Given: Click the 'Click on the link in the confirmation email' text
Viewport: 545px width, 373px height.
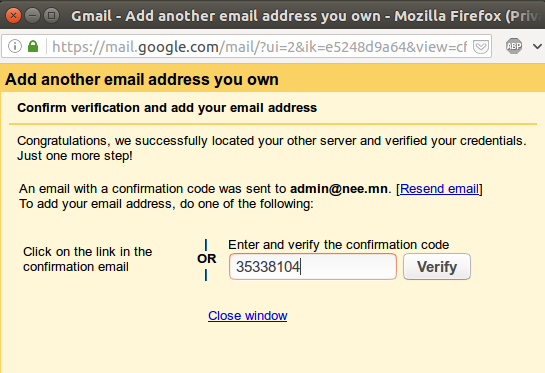Looking at the screenshot, I should point(88,259).
